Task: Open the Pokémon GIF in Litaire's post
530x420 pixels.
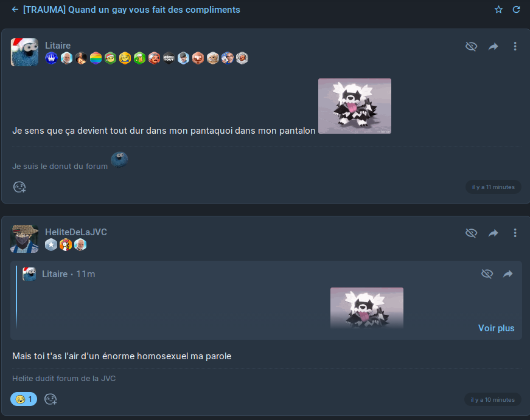Action: pos(355,106)
